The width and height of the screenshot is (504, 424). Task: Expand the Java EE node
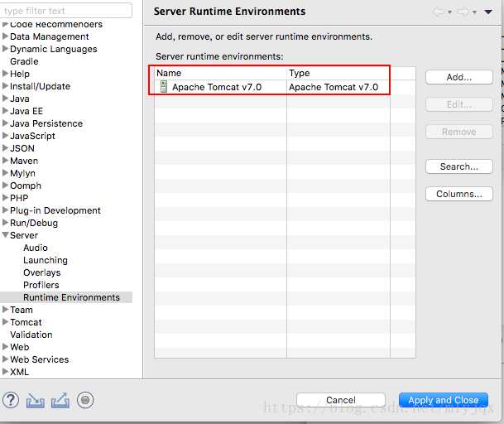pos(5,111)
